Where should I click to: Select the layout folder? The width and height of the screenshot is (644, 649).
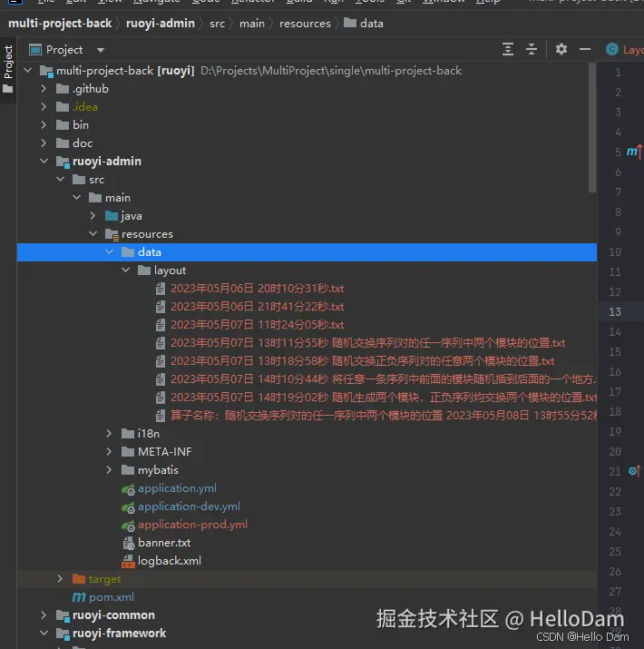coord(170,270)
